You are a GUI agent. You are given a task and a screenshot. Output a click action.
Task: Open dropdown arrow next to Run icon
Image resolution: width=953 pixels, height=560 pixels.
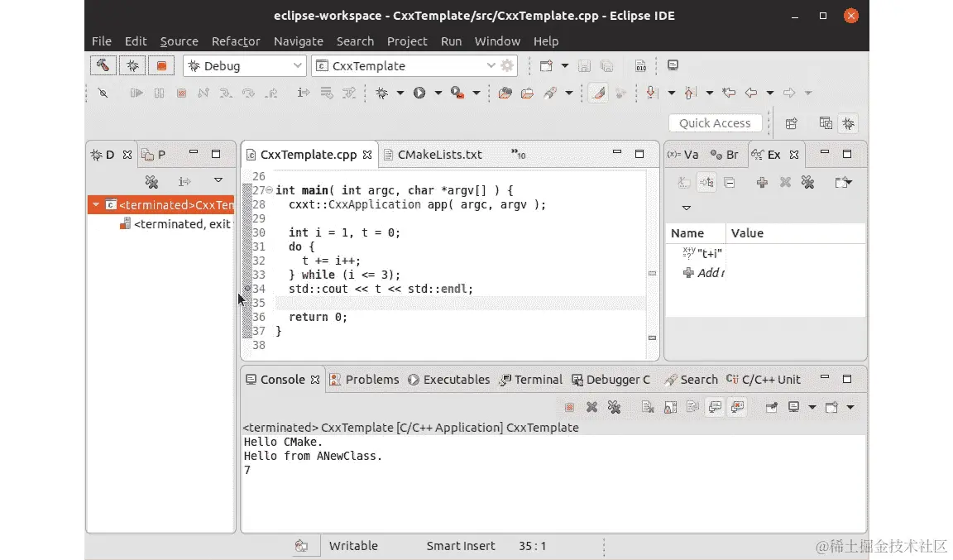coord(438,93)
